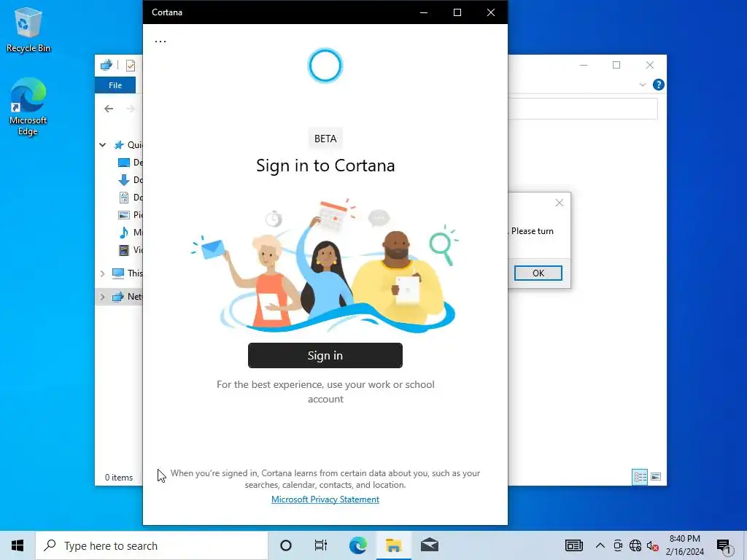
Task: Select the Desktop item in Quick access
Action: point(130,163)
